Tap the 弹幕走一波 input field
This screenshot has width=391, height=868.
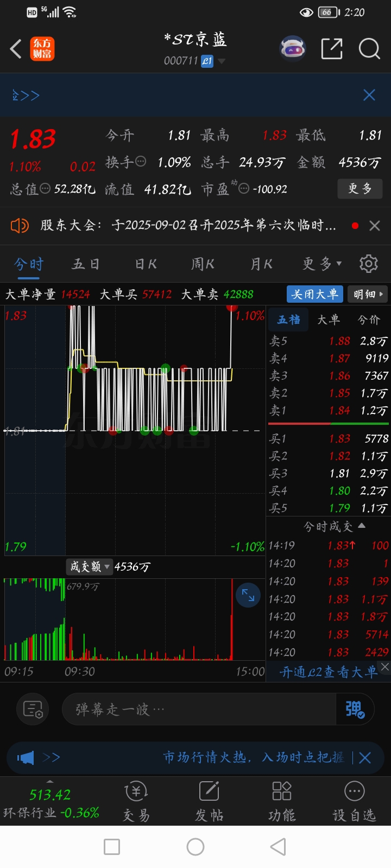point(199,709)
